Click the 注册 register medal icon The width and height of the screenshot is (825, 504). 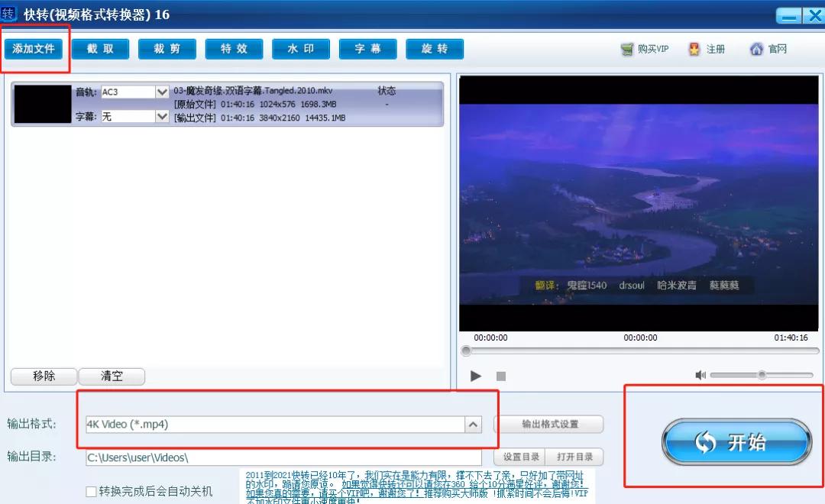click(694, 48)
